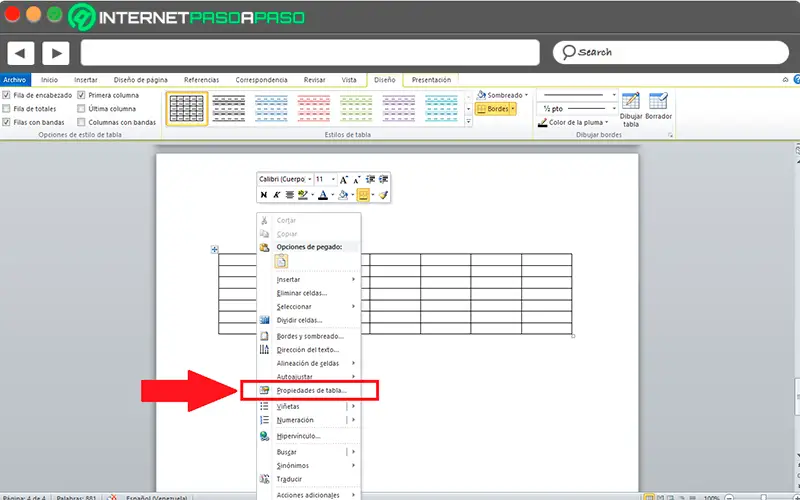Toggle italic in the mini toolbar
The width and height of the screenshot is (800, 500).
pyautogui.click(x=276, y=195)
